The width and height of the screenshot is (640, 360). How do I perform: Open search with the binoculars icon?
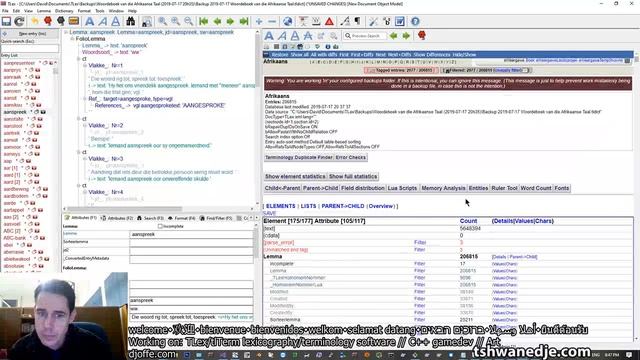point(131,21)
